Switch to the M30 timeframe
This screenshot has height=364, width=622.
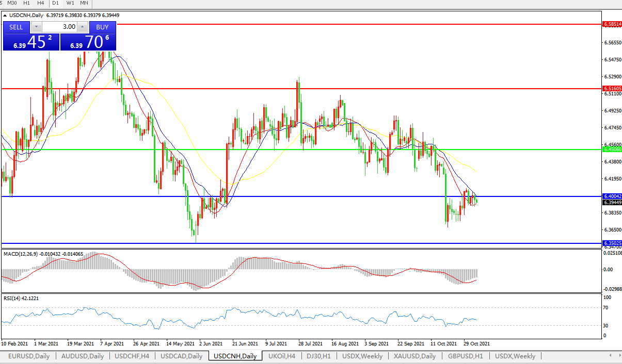[x=12, y=3]
